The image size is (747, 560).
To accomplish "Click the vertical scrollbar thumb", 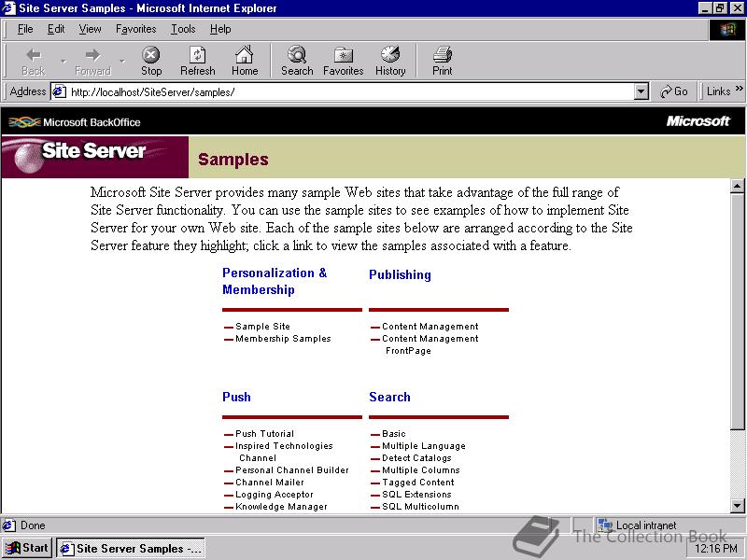I will [737, 311].
